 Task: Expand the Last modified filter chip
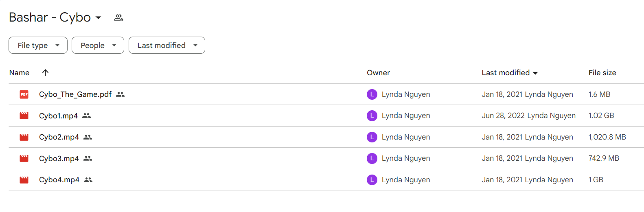click(167, 45)
